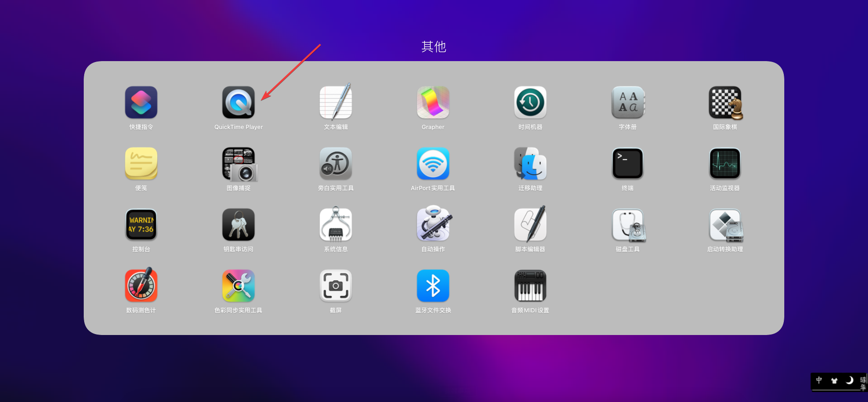Screen dimensions: 868x402
Task: Open the input method skin (shirt) icon
Action: click(x=834, y=381)
